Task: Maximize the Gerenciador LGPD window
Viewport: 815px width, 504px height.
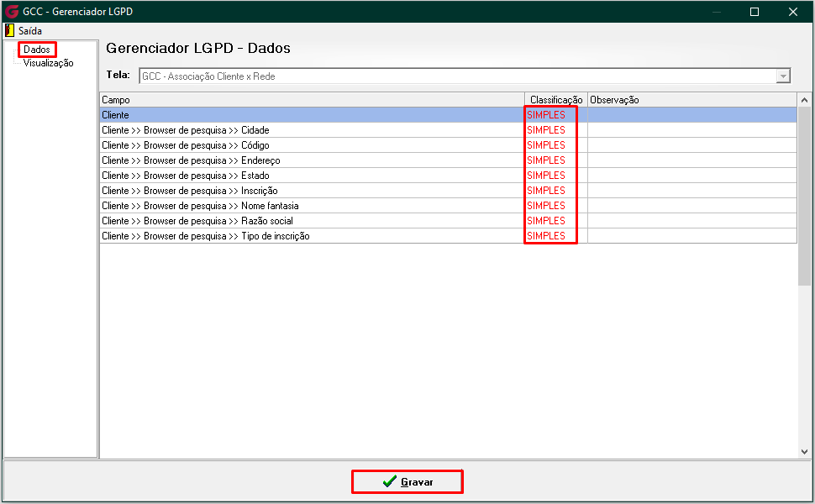Action: click(x=755, y=12)
